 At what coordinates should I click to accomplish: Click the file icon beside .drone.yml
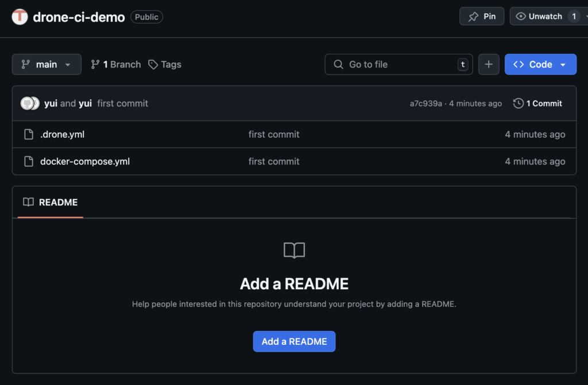coord(29,134)
